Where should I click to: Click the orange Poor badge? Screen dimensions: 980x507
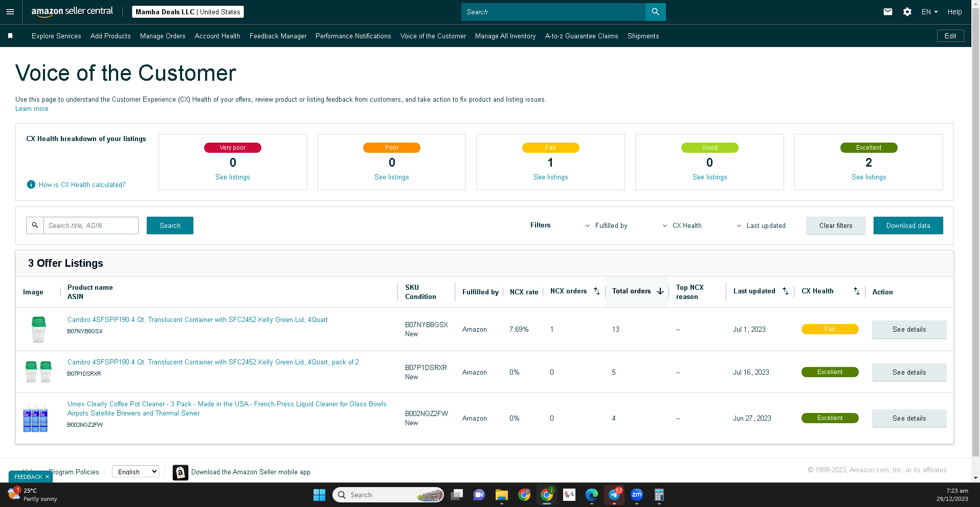[392, 148]
